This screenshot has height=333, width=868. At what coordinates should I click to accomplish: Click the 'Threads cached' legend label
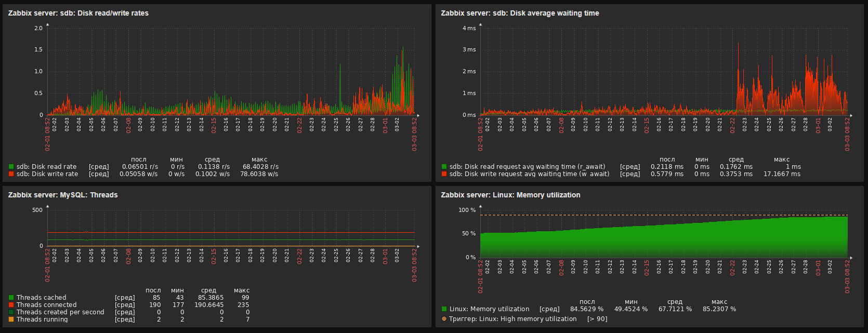pyautogui.click(x=41, y=298)
